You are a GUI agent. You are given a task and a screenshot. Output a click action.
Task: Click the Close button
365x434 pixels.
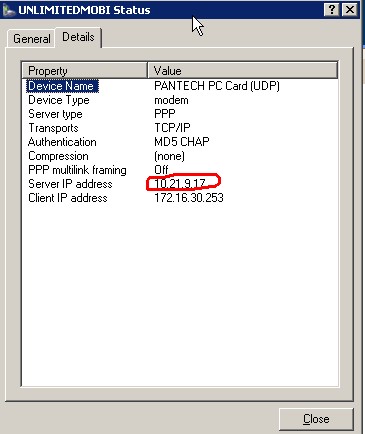click(316, 419)
